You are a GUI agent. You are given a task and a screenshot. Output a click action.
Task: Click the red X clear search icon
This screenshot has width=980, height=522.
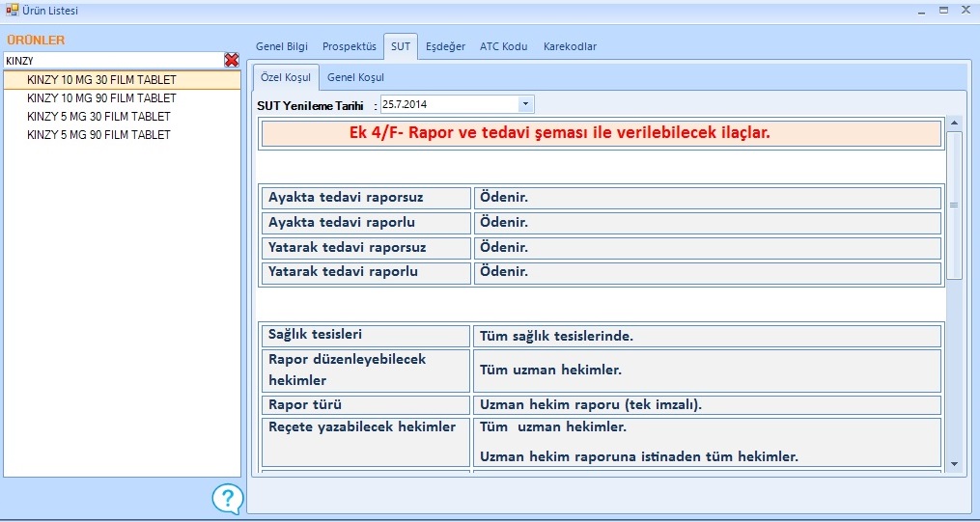pos(232,60)
